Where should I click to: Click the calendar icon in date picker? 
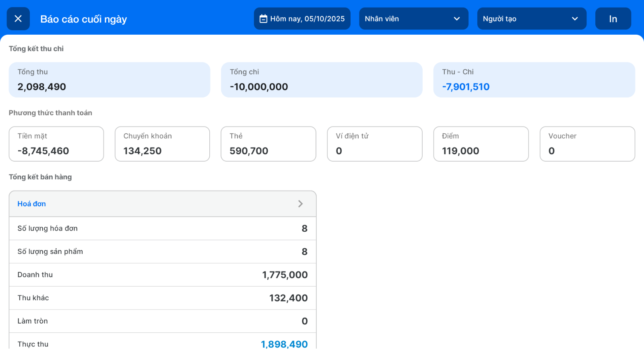click(x=263, y=19)
